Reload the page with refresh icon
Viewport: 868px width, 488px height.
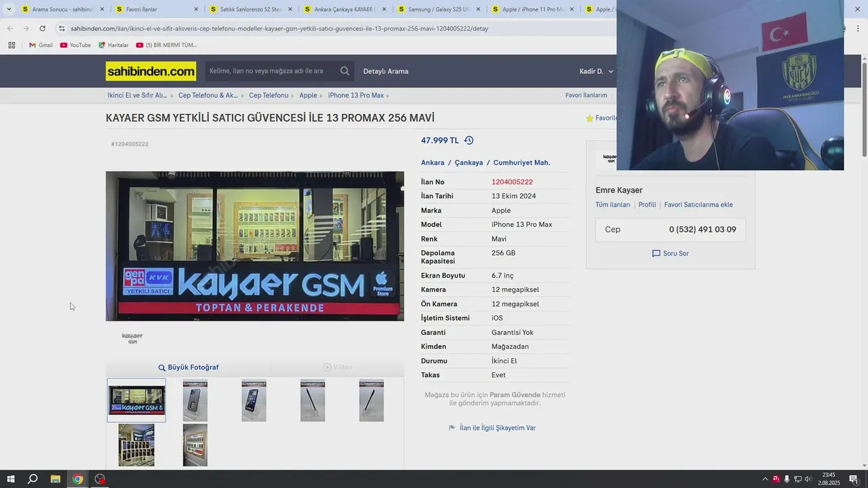pos(42,28)
